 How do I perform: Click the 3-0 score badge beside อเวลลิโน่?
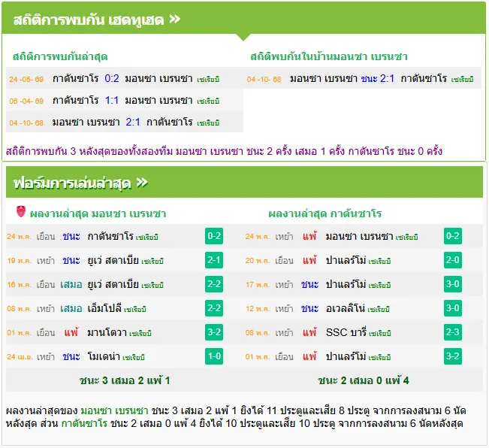(x=452, y=308)
